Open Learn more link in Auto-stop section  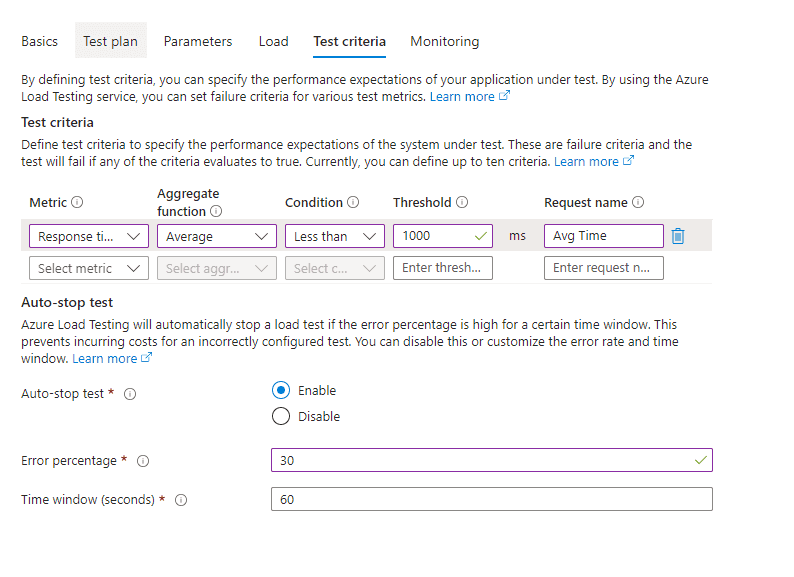click(x=112, y=358)
